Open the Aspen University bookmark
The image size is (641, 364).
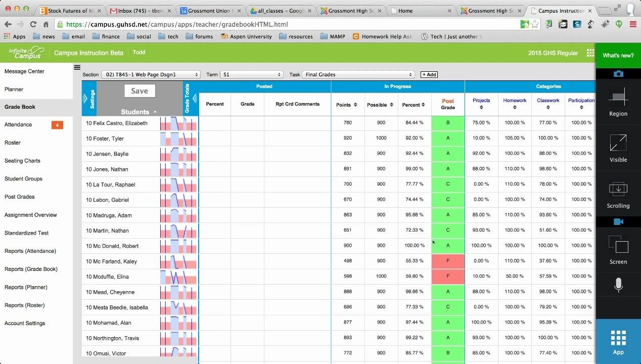[x=246, y=36]
